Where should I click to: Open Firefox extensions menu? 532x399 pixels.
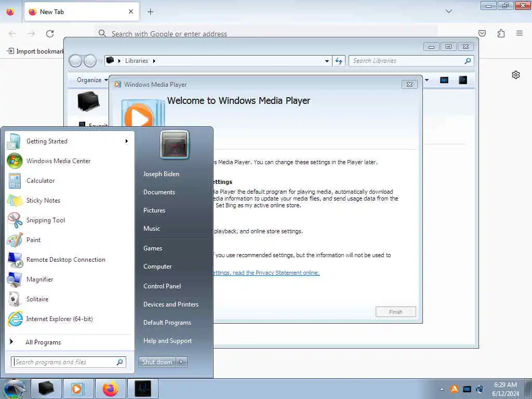(501, 33)
